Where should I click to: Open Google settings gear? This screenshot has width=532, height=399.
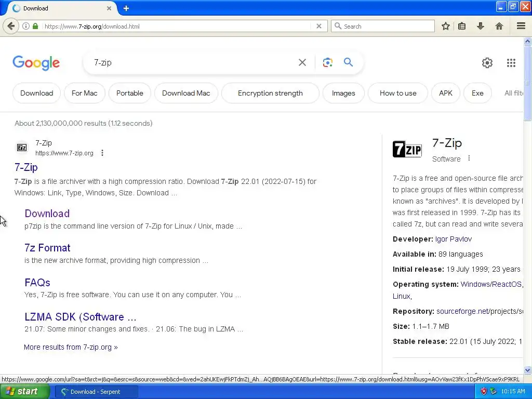click(x=487, y=63)
